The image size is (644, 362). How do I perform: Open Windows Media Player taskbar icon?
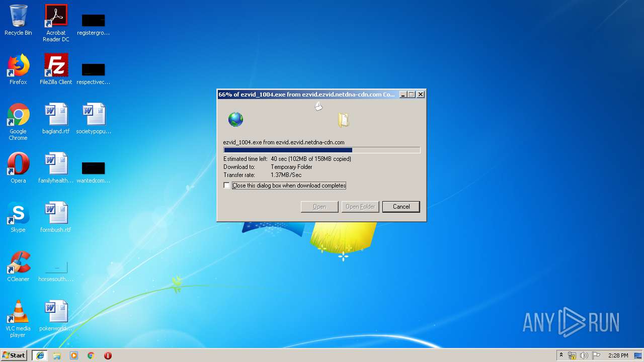pyautogui.click(x=74, y=355)
